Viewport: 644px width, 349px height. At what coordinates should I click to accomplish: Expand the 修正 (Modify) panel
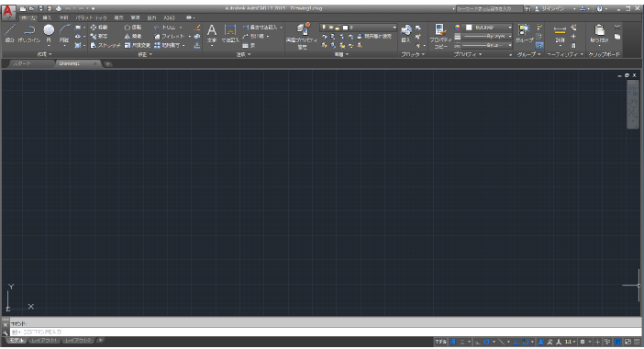click(x=145, y=54)
